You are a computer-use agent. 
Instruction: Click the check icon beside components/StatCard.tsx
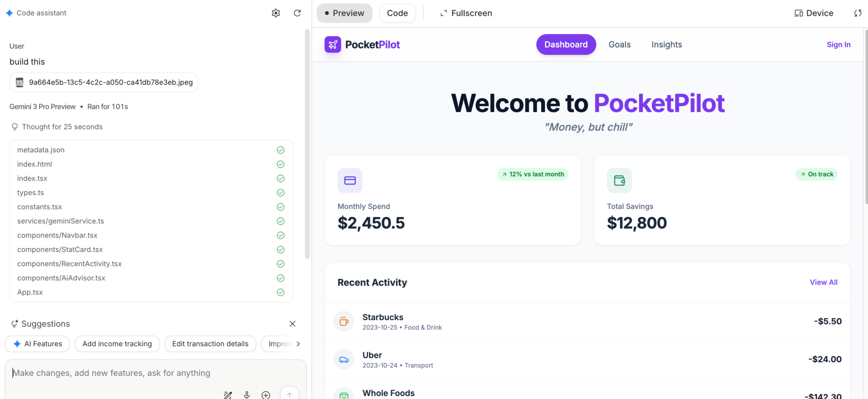pos(281,249)
